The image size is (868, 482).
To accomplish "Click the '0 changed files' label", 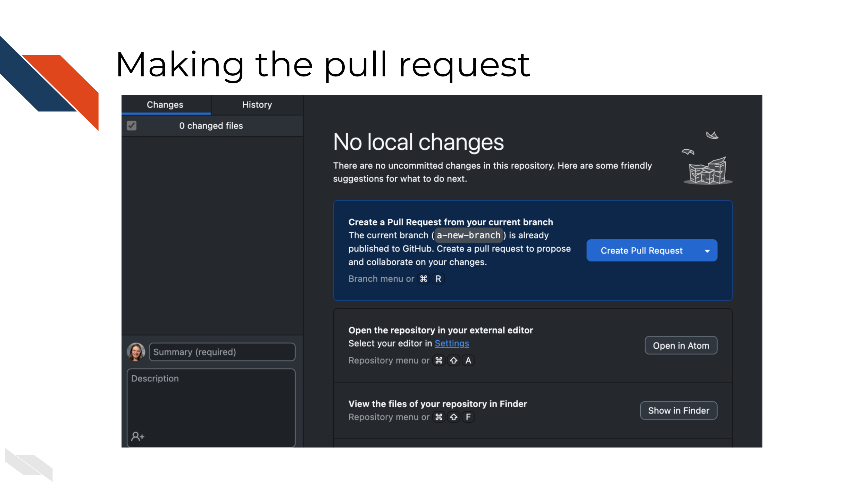I will coord(211,126).
